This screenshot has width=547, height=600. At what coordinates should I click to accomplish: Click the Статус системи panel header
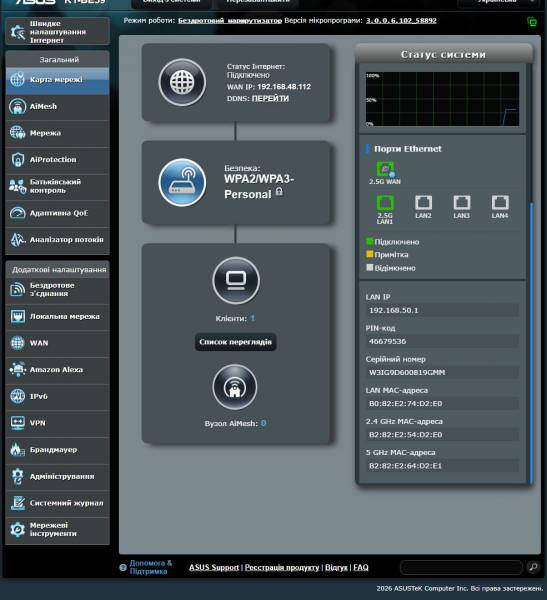[444, 54]
